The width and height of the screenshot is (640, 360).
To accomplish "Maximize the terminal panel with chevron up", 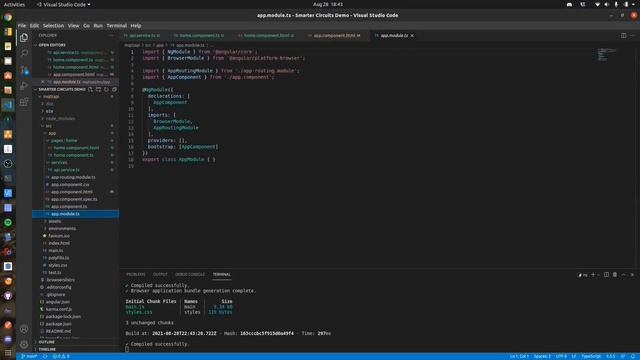I will [623, 275].
